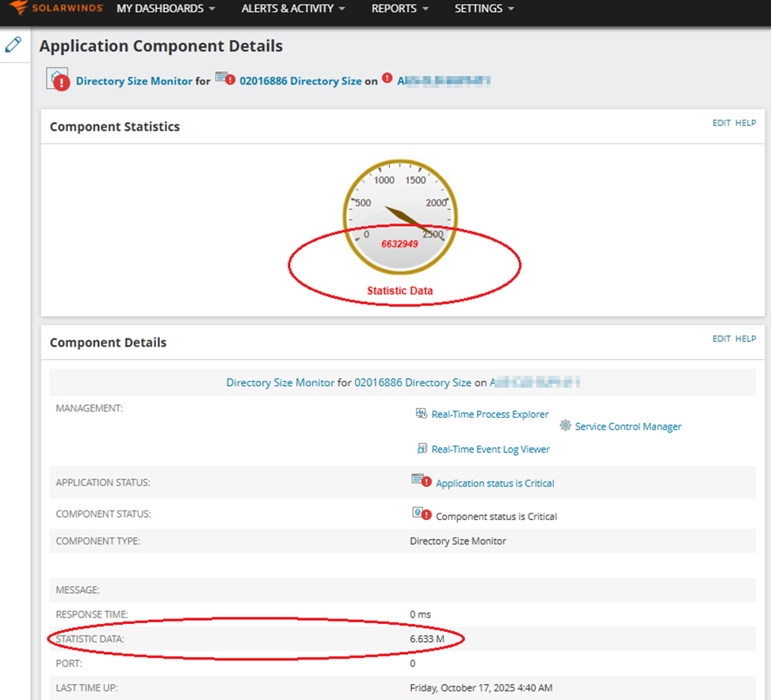Click the Real-Time Process Explorer icon
The width and height of the screenshot is (771, 700).
[422, 414]
